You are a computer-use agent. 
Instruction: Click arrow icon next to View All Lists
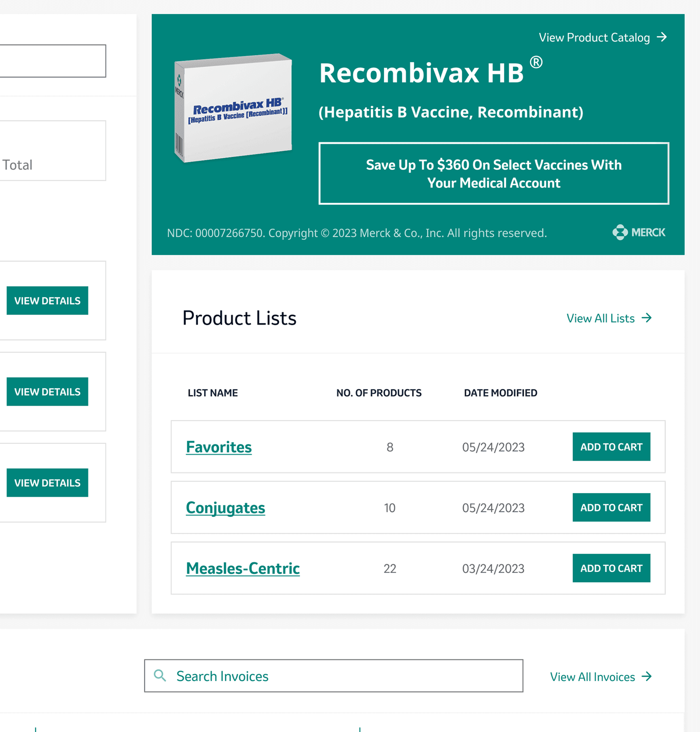tap(647, 318)
